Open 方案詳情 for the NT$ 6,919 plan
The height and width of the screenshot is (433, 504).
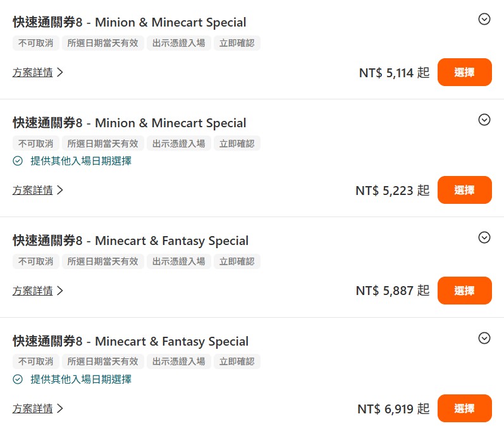37,408
